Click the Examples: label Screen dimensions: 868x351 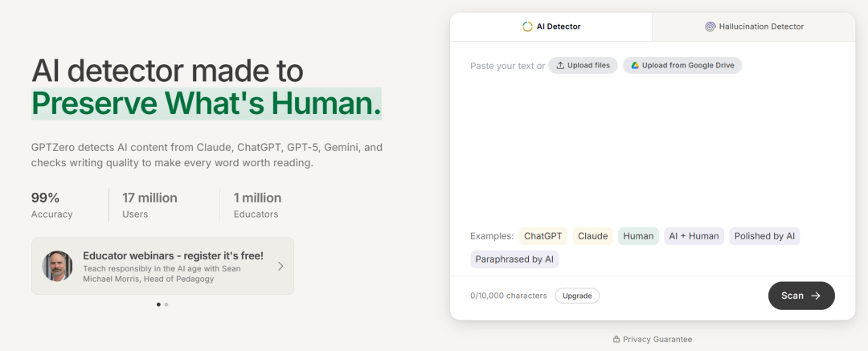[x=492, y=236]
